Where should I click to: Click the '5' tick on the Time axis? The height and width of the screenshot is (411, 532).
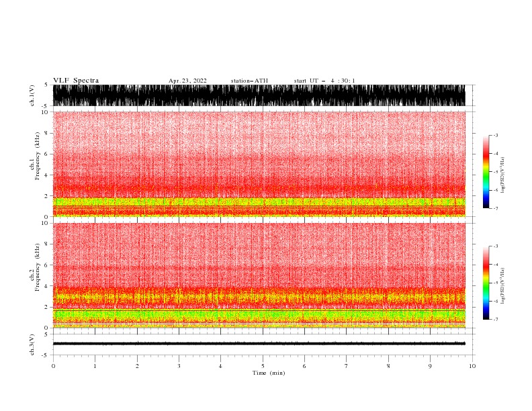(263, 366)
